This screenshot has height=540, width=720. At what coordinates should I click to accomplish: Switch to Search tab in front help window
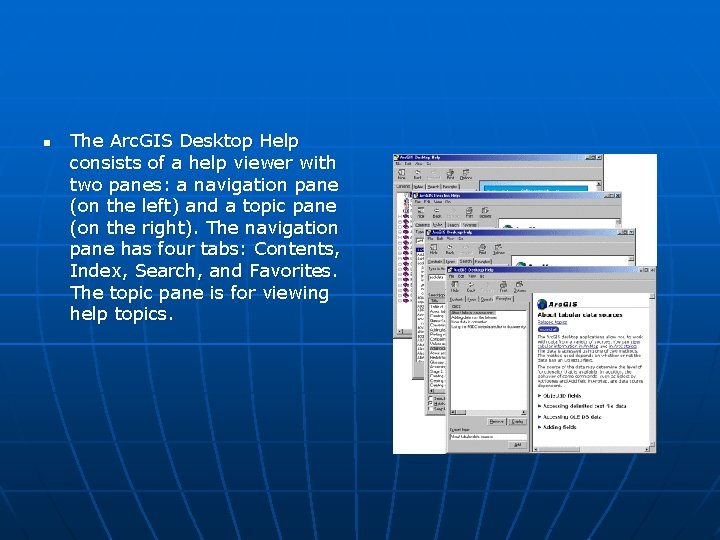click(x=487, y=299)
